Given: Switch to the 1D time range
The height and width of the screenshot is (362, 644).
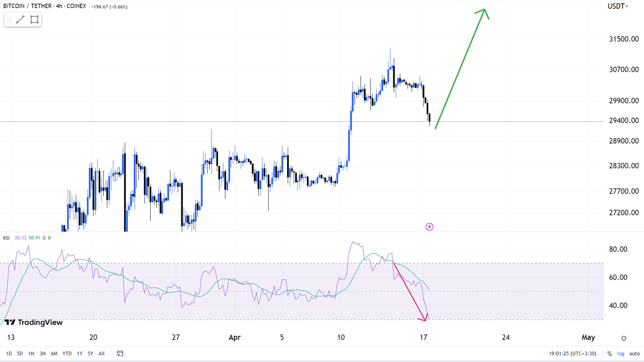Looking at the screenshot, I should 9,353.
